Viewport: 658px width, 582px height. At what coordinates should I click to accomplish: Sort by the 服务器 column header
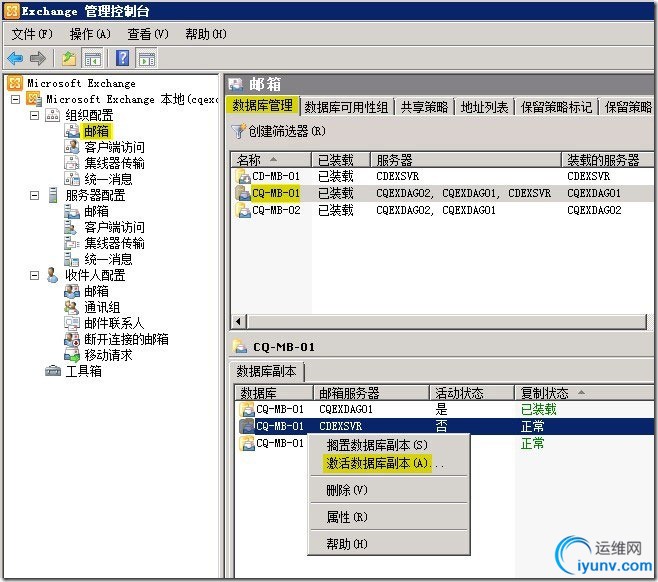point(466,160)
